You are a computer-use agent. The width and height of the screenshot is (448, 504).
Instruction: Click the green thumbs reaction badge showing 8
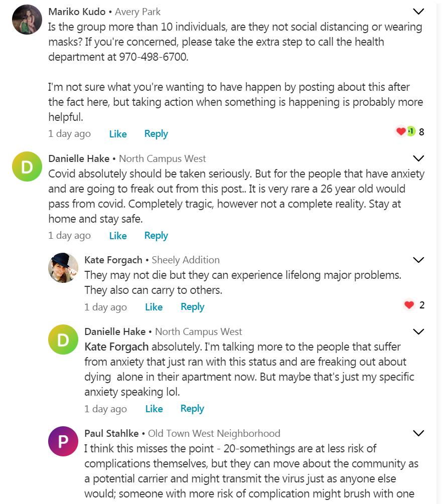[x=411, y=131]
